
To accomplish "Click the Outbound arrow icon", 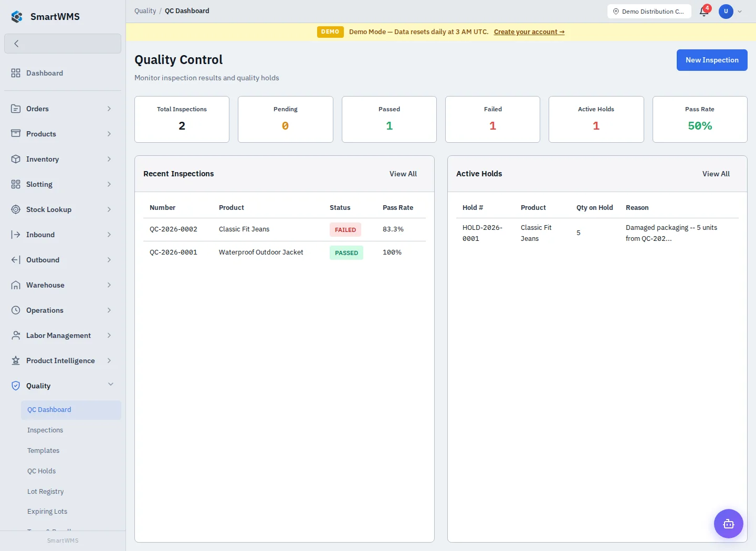I will click(x=16, y=260).
